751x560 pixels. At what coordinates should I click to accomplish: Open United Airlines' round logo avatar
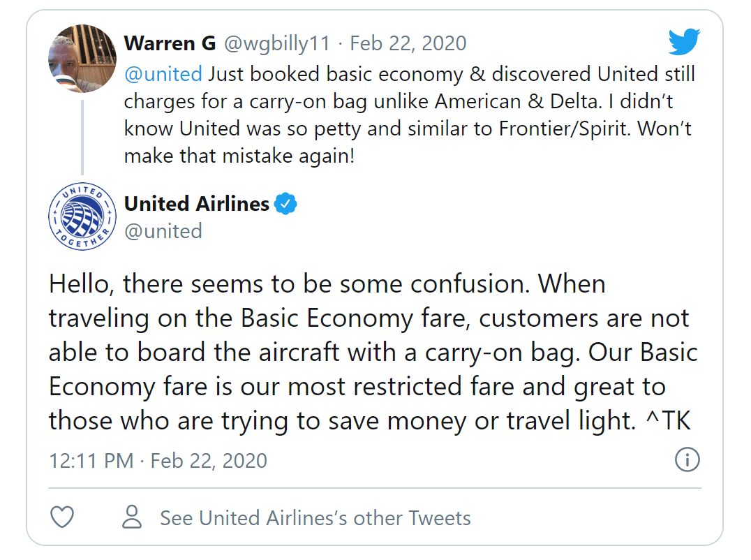coord(82,216)
